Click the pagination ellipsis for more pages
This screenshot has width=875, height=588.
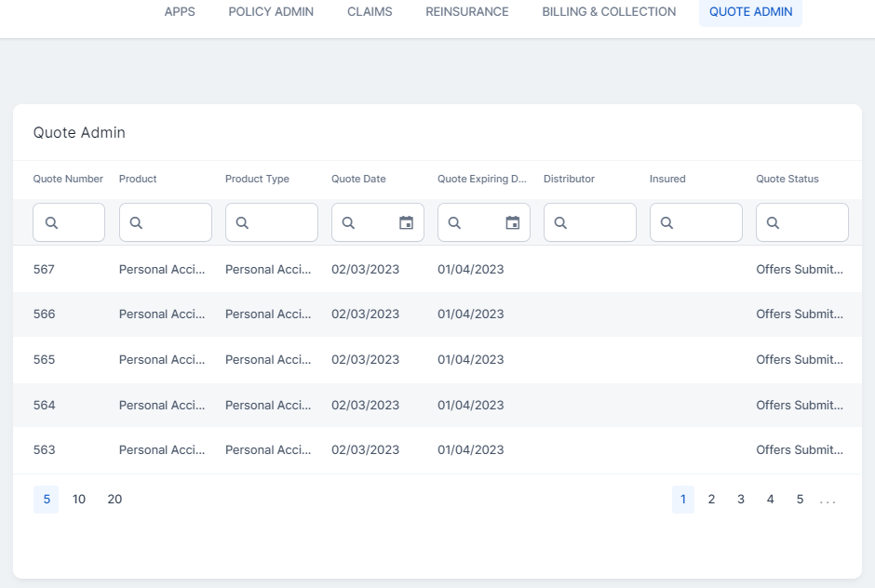[828, 501]
